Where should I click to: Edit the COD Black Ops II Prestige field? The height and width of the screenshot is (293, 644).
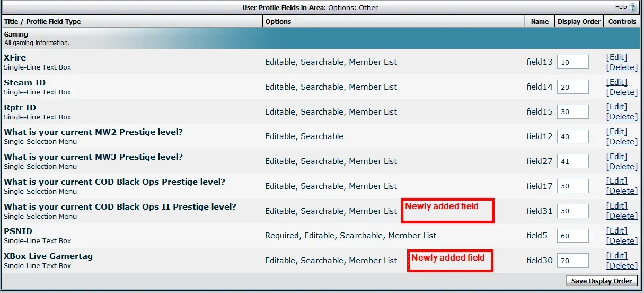coord(616,206)
